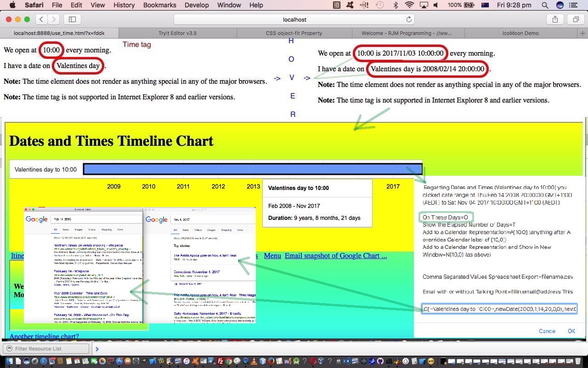Click the localhost address bar
588x368 pixels.
294,19
